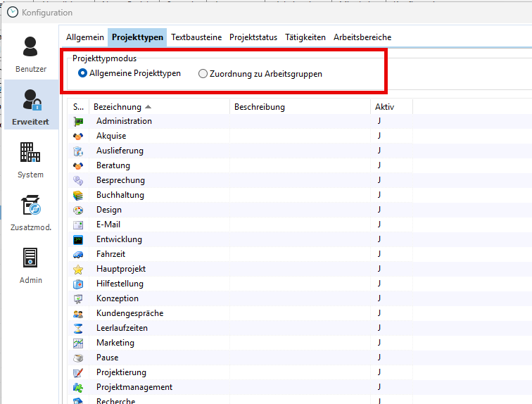Click the chart icon beside Marketing
This screenshot has width=532, height=404.
point(78,343)
